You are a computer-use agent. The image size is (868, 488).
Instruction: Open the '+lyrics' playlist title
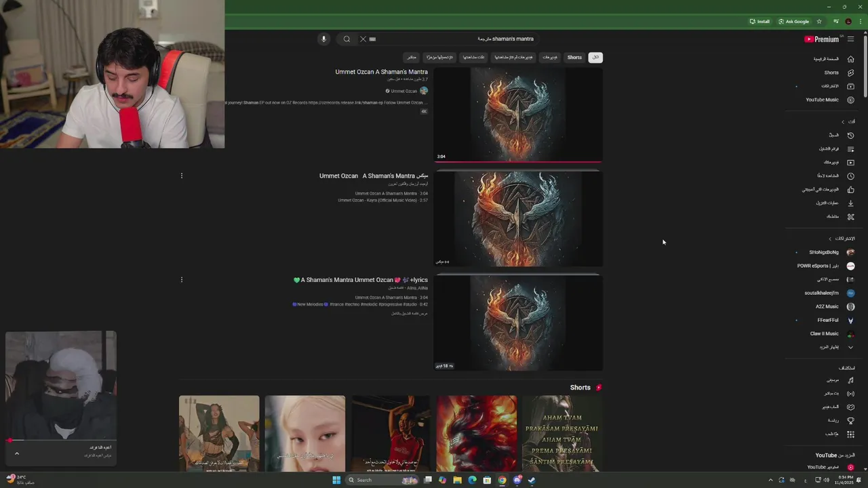361,280
